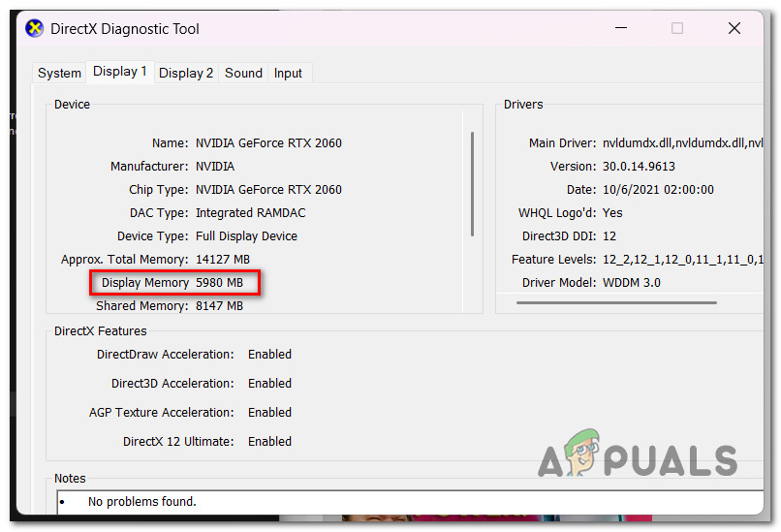Go to the Input tab
This screenshot has width=781, height=532.
pos(288,74)
